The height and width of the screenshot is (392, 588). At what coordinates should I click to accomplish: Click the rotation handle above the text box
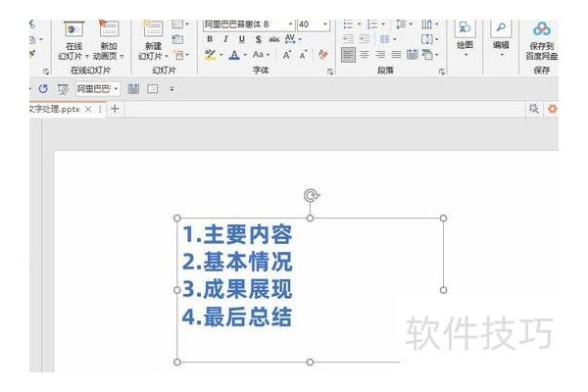click(312, 195)
